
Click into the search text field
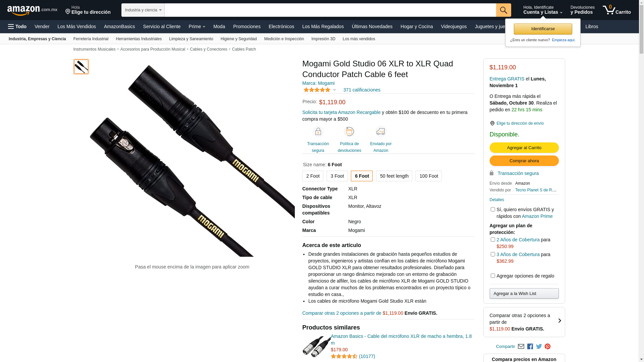coord(330,10)
